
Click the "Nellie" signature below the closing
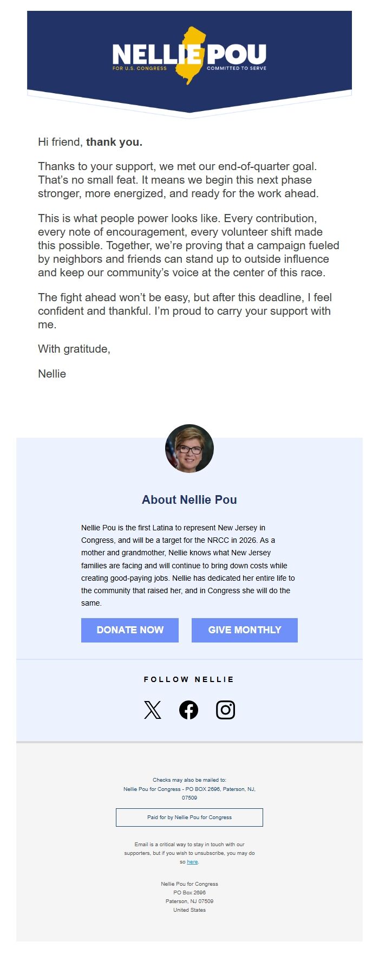point(52,374)
